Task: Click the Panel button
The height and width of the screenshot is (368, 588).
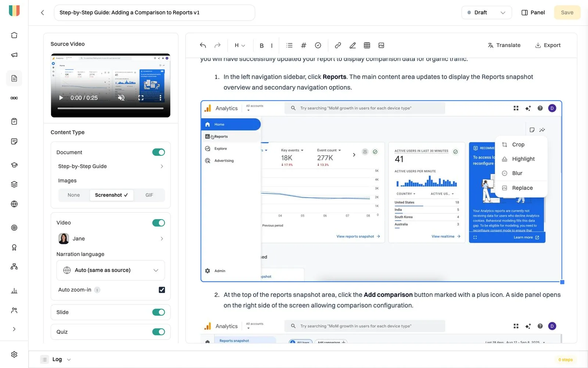Action: (533, 13)
